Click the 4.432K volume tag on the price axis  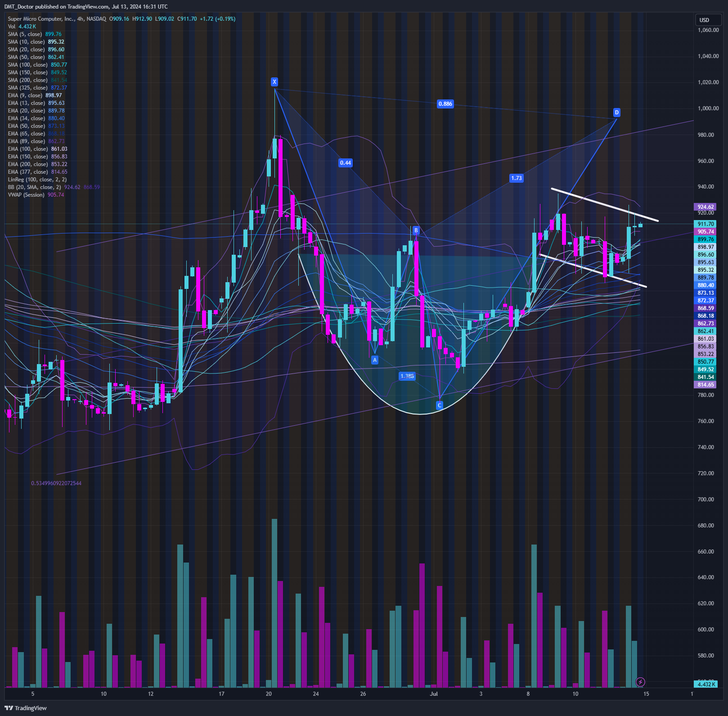(706, 684)
